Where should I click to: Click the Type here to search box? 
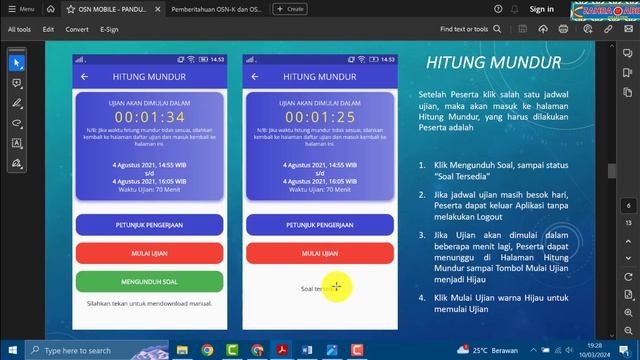coord(97,350)
